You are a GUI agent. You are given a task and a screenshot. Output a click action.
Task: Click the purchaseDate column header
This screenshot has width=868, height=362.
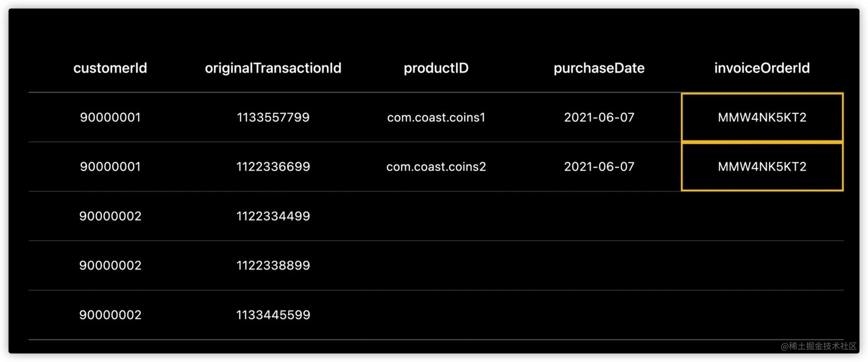pos(599,68)
